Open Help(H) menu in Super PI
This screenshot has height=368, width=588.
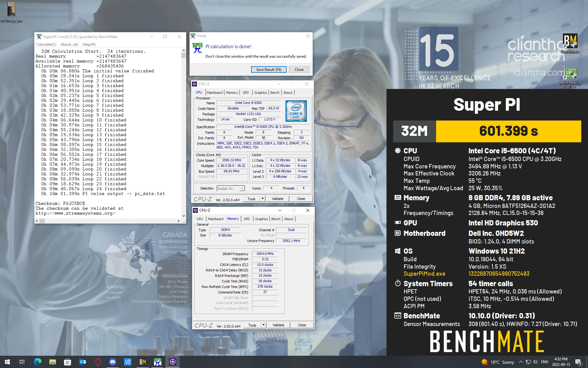[x=89, y=44]
